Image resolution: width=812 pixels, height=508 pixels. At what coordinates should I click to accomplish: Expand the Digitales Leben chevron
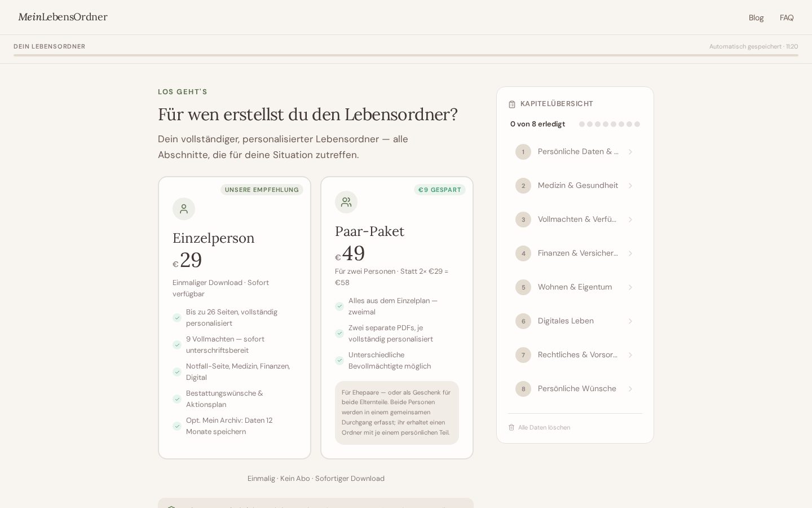pyautogui.click(x=630, y=321)
